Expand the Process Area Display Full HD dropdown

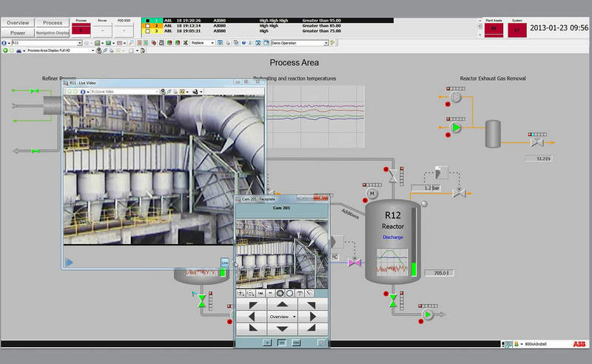pyautogui.click(x=93, y=50)
